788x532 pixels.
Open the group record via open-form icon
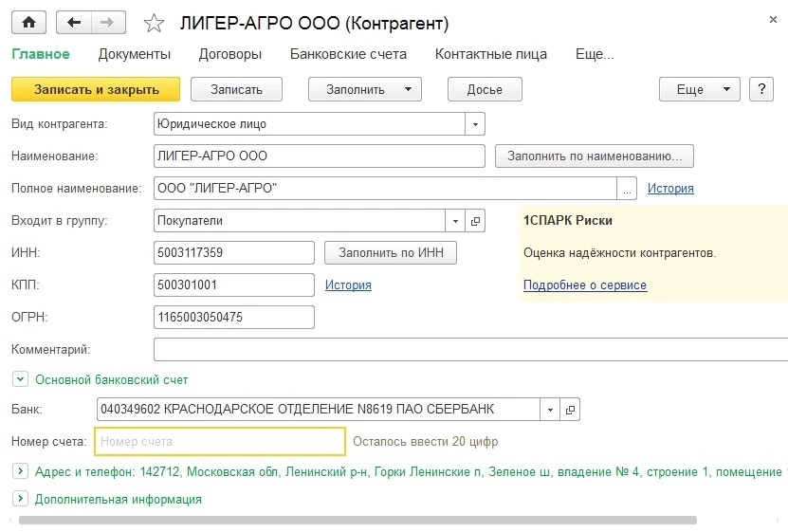pos(476,221)
